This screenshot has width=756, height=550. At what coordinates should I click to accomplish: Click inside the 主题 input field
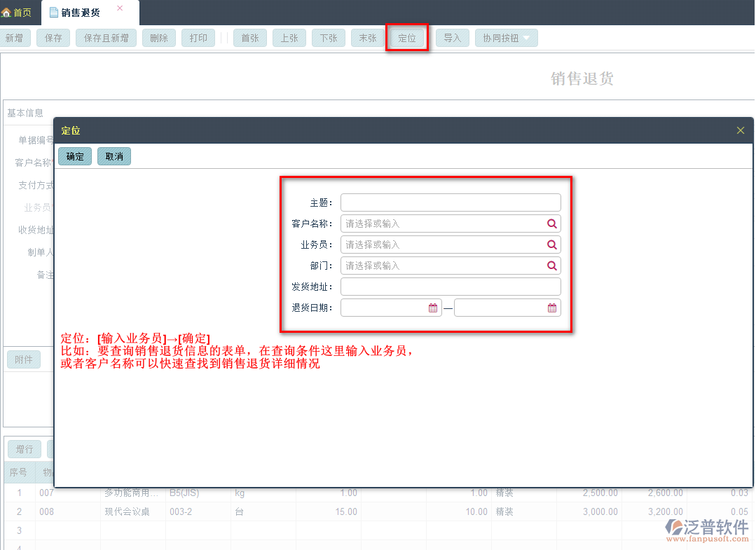tap(451, 202)
